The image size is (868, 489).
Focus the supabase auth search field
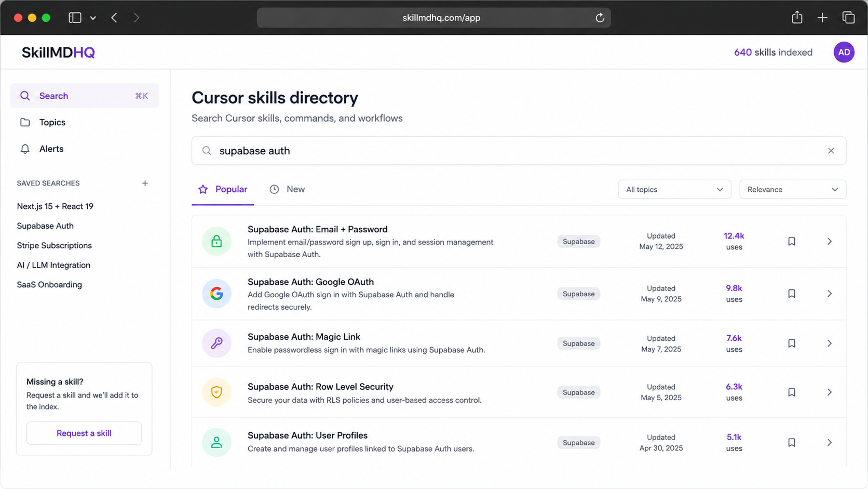click(519, 151)
